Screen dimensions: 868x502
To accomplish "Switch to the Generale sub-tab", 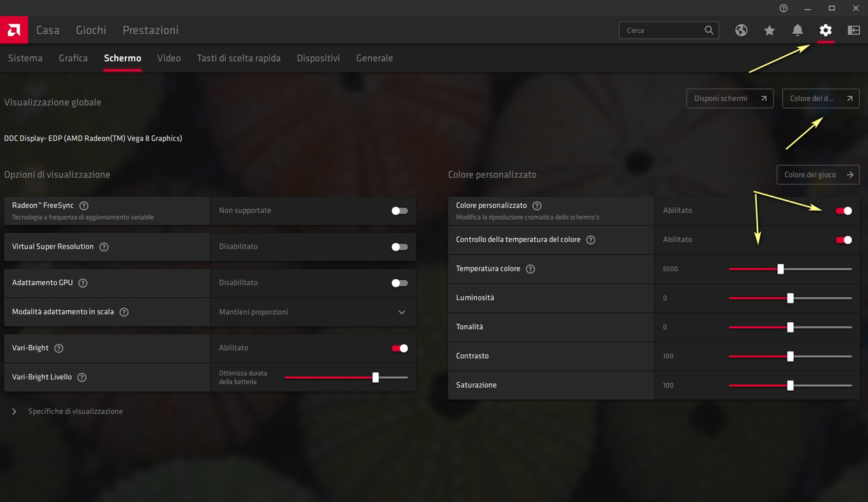I will 374,58.
